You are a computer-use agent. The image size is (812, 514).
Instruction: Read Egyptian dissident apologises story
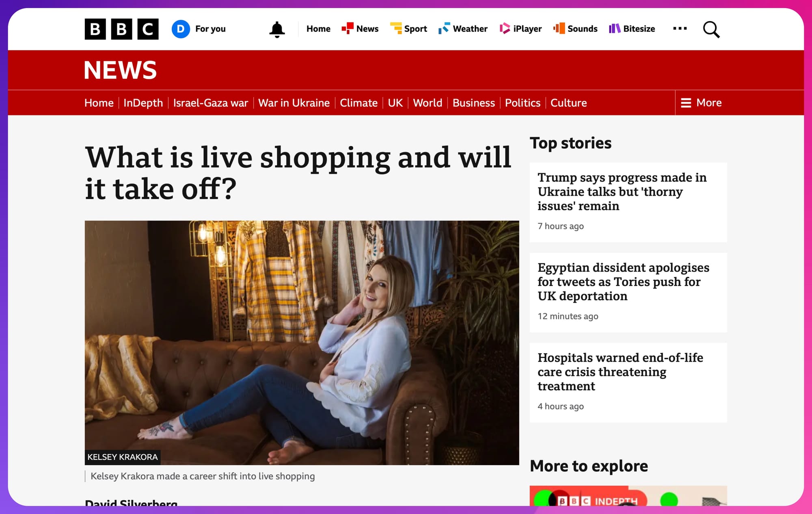623,282
